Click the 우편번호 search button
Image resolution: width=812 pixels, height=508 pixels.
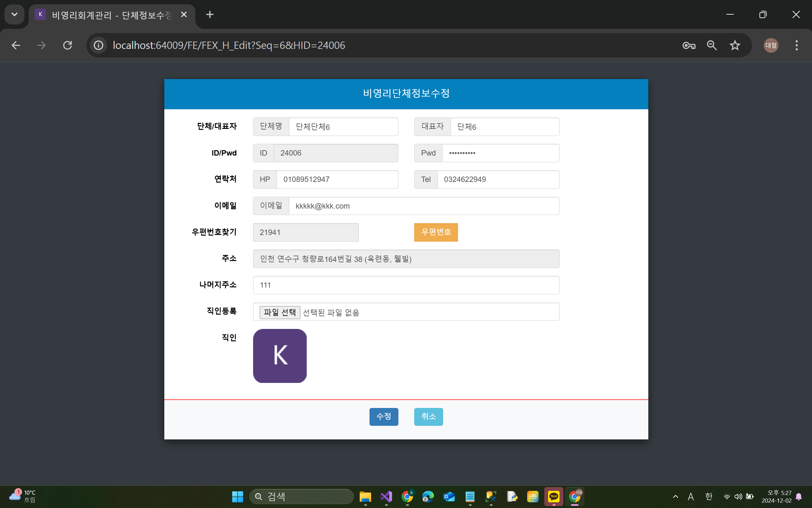(436, 232)
